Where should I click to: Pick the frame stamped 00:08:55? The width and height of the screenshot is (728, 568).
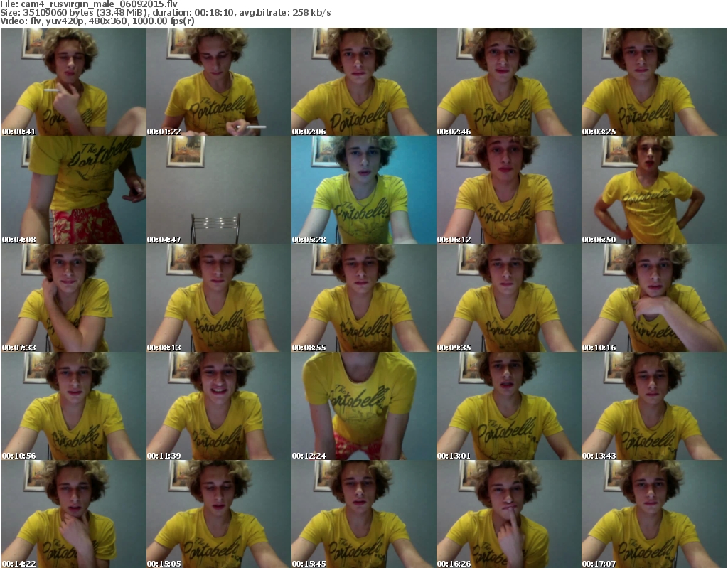[363, 298]
